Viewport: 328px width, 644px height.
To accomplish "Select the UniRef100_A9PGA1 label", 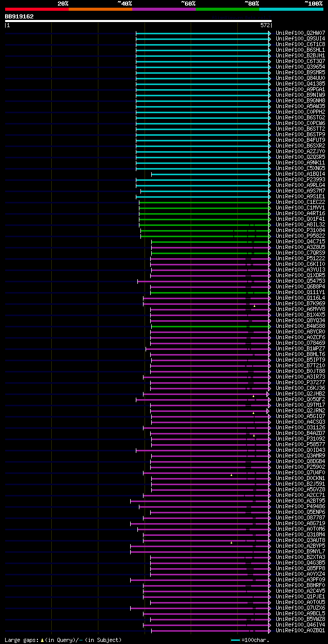I will click(300, 90).
